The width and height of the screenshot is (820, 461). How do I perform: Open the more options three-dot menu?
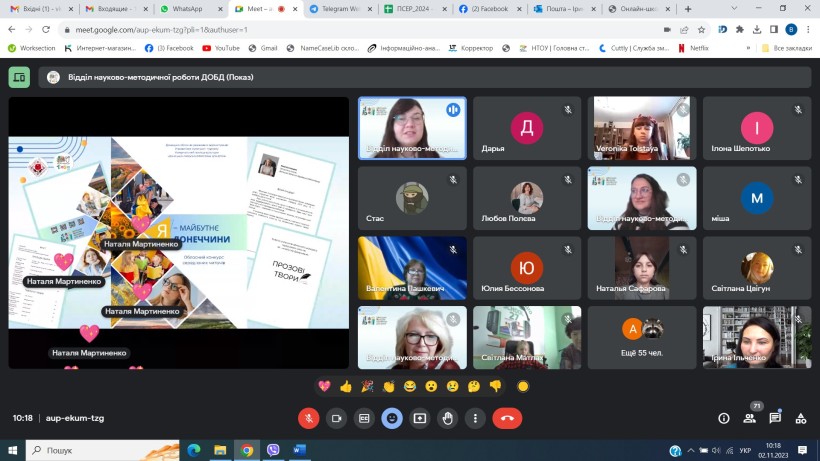tap(475, 418)
